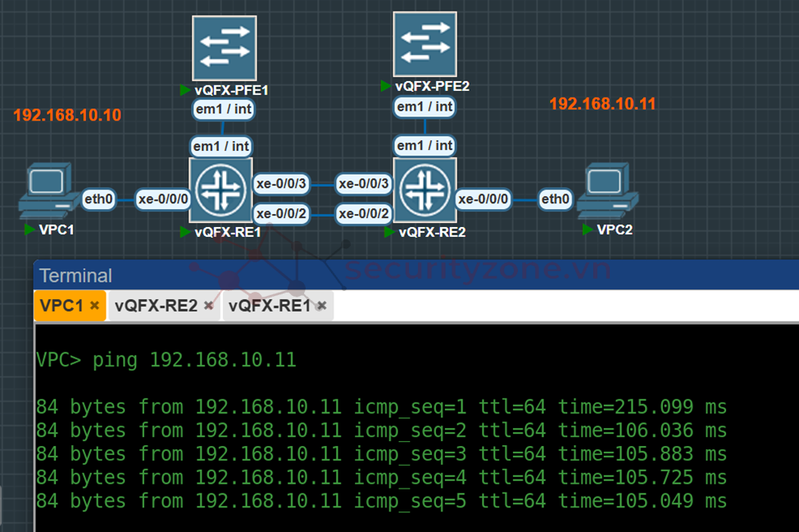Close the vQFX-RE1 terminal tab
The height and width of the screenshot is (532, 799).
pyautogui.click(x=322, y=306)
